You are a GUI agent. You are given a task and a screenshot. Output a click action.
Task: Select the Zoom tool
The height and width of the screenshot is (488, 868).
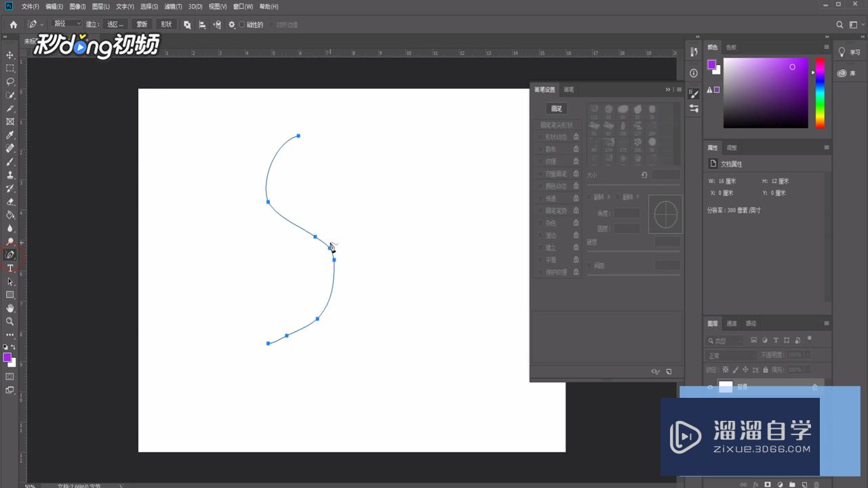[10, 321]
